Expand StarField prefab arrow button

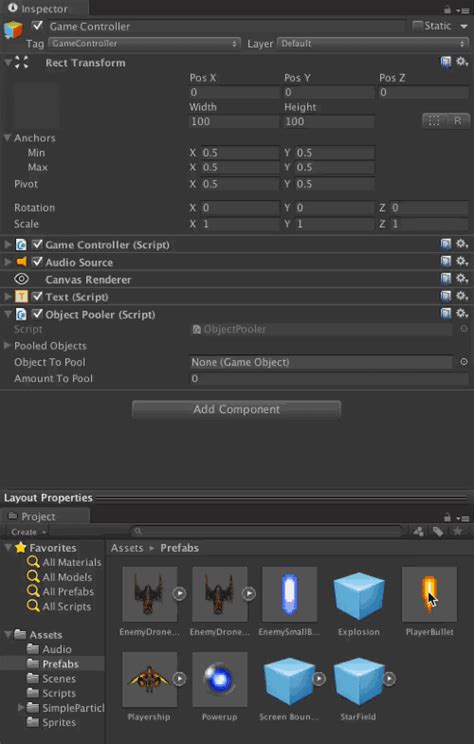click(x=389, y=679)
